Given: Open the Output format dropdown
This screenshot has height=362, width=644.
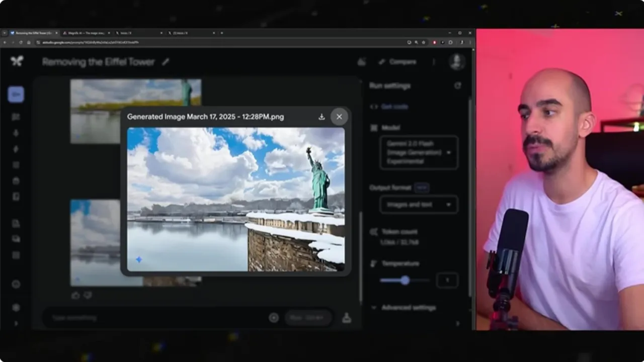Looking at the screenshot, I should coord(419,205).
